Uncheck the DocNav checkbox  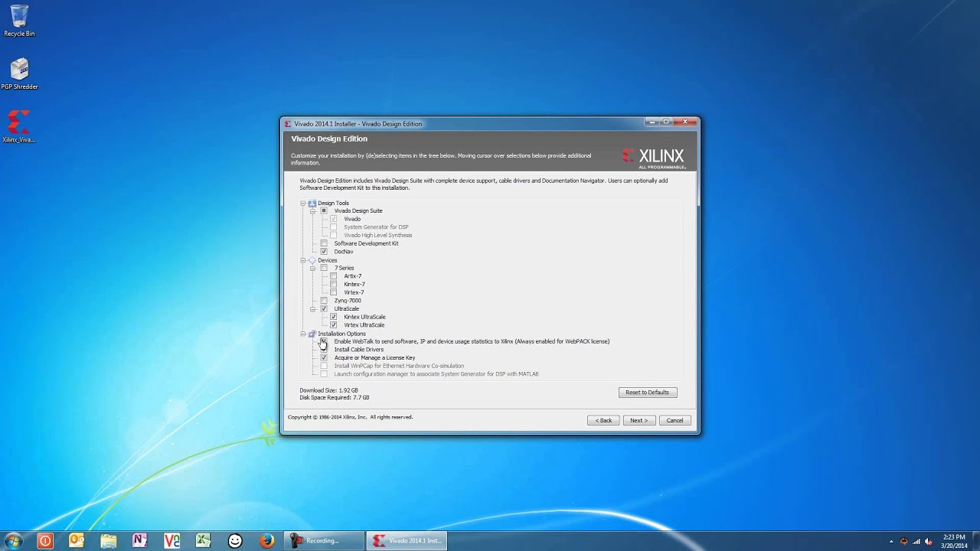(x=324, y=251)
